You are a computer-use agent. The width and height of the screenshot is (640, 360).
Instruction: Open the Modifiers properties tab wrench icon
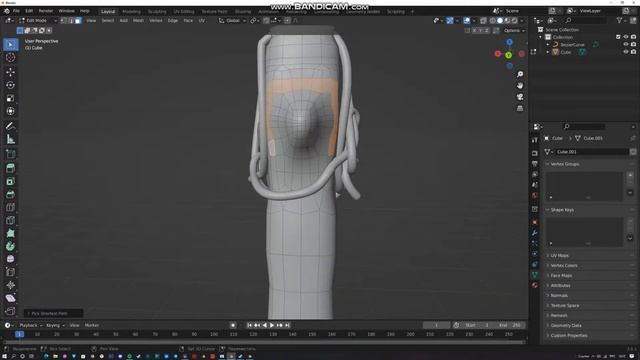pyautogui.click(x=535, y=233)
